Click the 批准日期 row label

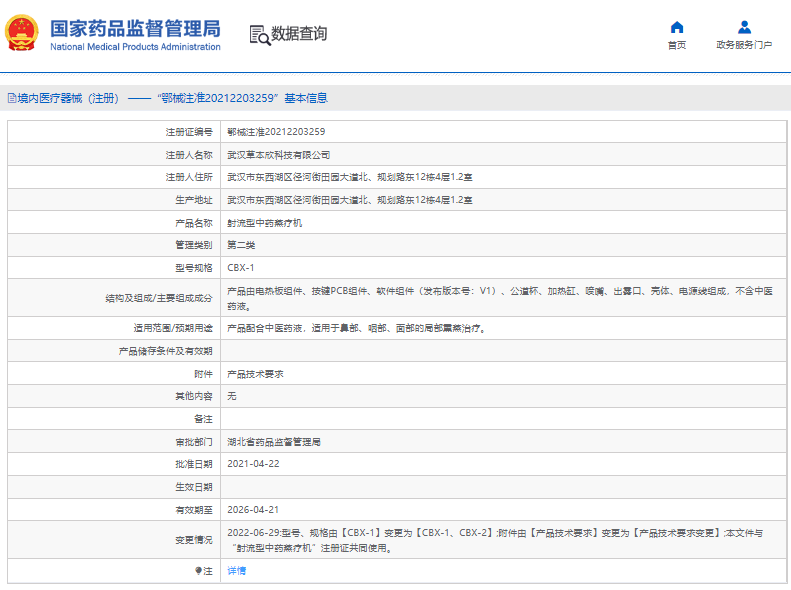[194, 464]
